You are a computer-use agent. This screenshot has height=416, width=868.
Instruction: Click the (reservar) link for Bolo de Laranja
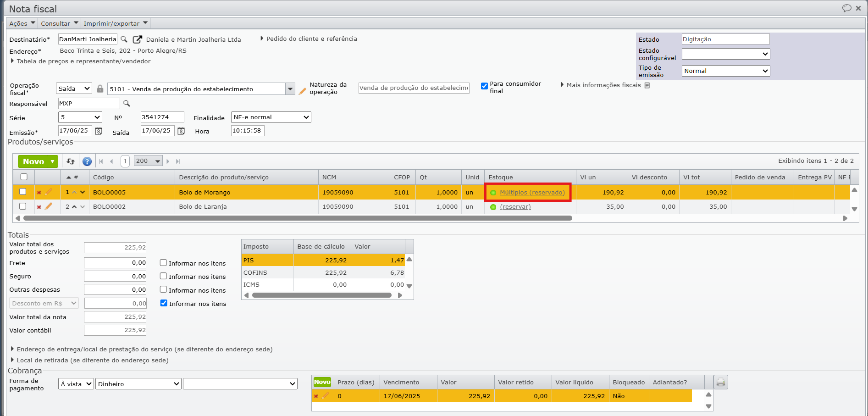tap(515, 207)
